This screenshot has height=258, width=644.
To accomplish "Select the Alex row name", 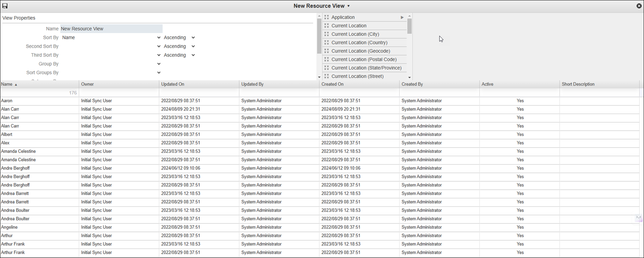I will click(x=5, y=143).
